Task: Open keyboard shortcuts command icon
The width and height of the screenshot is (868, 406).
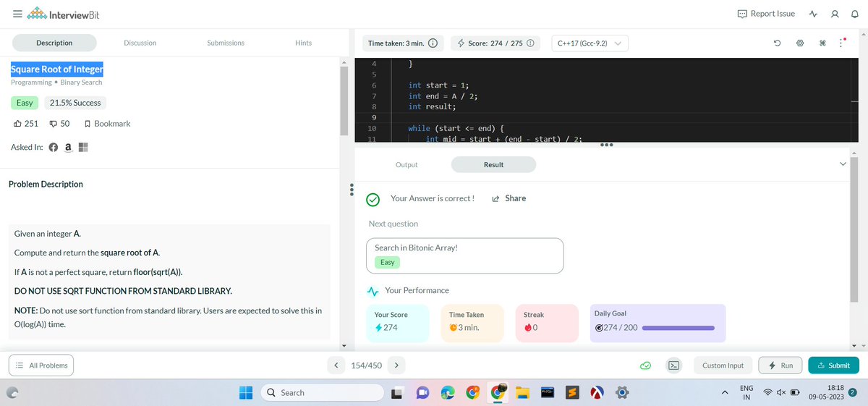Action: click(x=824, y=43)
